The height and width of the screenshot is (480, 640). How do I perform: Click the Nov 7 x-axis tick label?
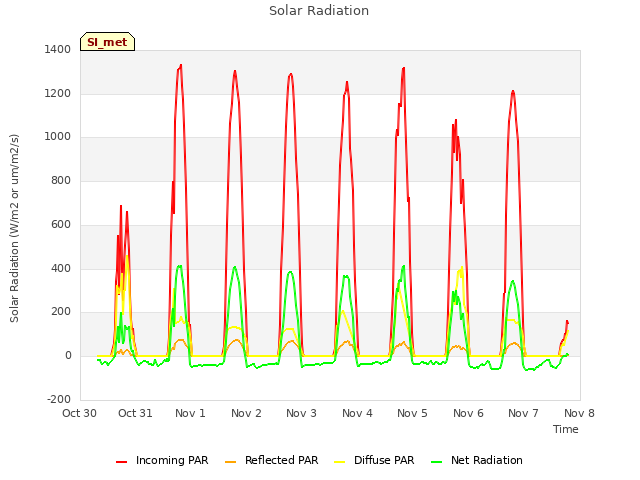click(x=523, y=413)
